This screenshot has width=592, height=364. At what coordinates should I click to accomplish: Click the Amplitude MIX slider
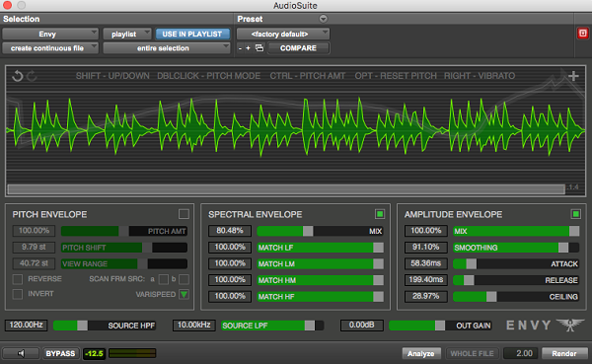coord(516,231)
